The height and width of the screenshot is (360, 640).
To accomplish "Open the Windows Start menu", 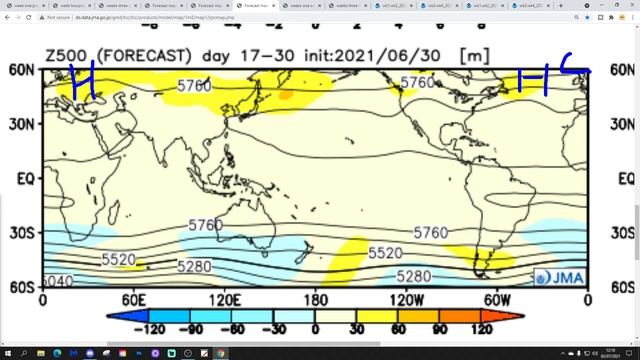I will tap(8, 353).
